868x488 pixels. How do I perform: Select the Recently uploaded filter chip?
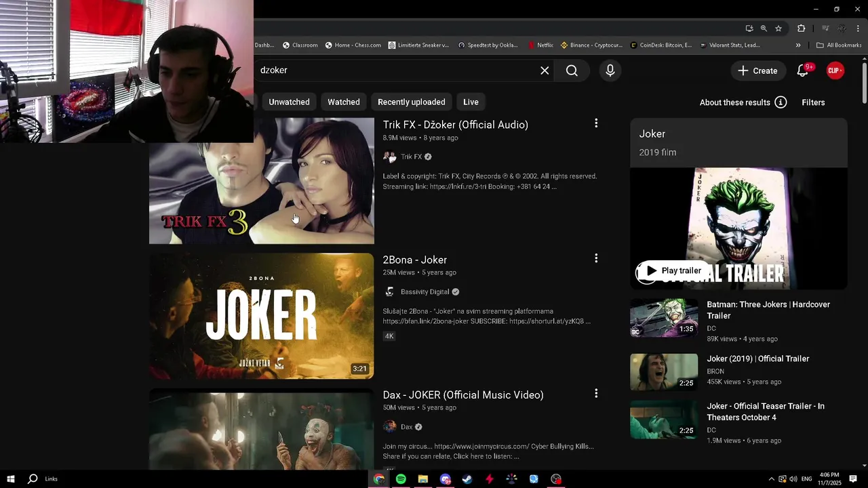click(412, 102)
